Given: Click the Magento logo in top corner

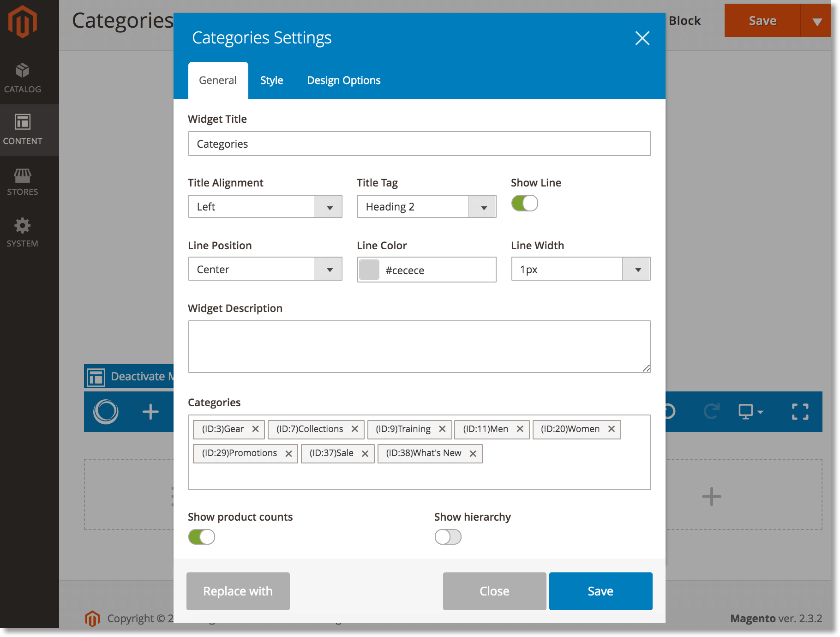Looking at the screenshot, I should 22,21.
